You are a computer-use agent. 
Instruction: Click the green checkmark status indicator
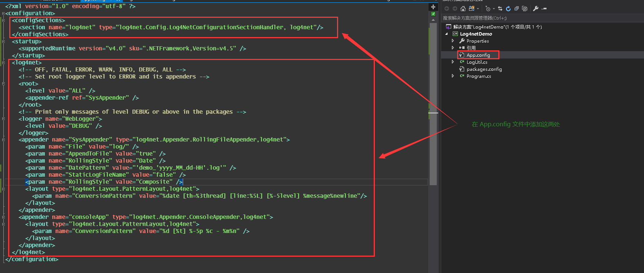(x=433, y=14)
